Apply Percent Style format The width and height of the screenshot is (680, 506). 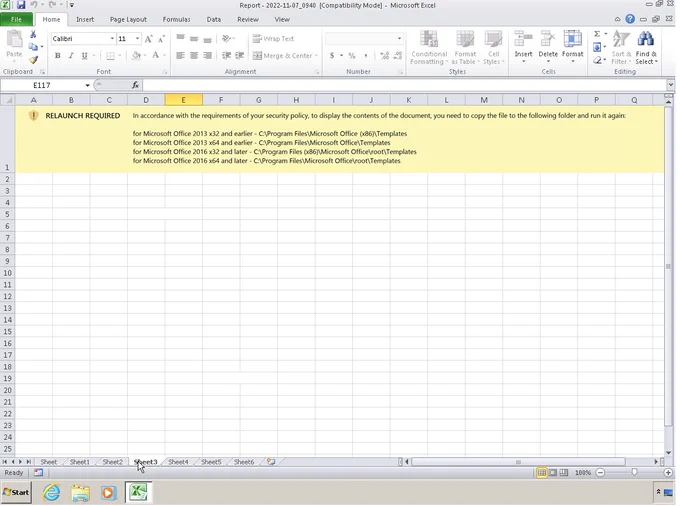coord(352,55)
